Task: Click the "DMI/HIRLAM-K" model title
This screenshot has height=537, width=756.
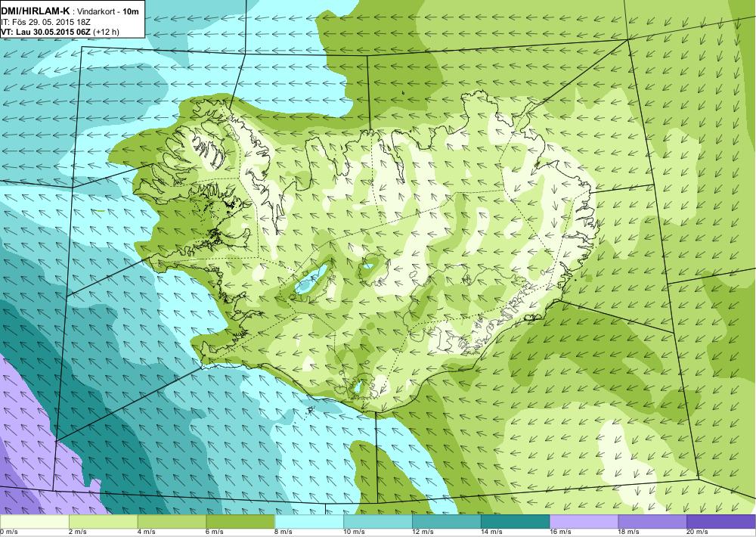Action: pyautogui.click(x=34, y=11)
